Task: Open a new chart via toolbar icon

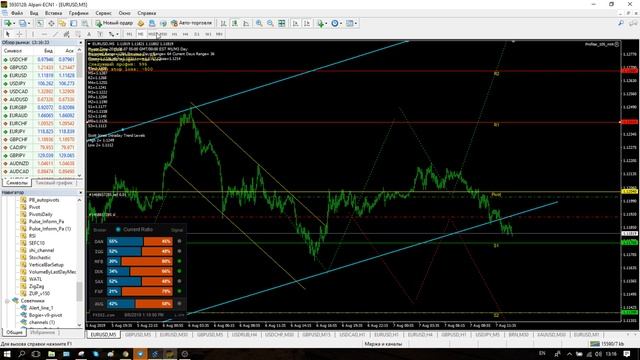Action: (x=8, y=23)
